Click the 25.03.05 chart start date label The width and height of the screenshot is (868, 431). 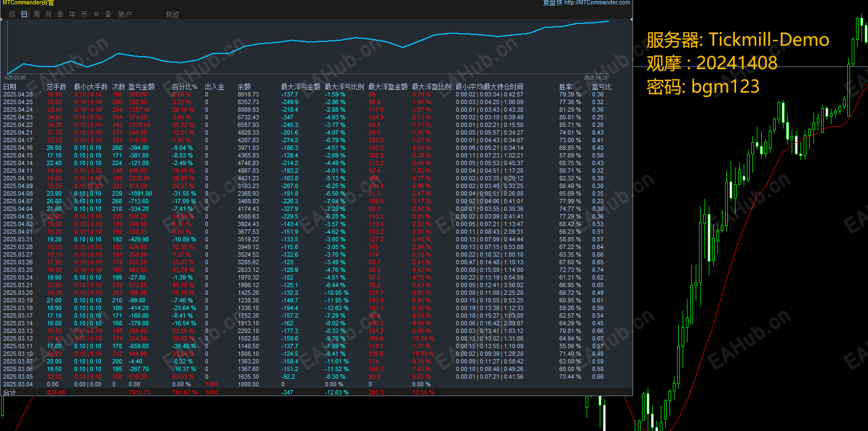[x=15, y=78]
